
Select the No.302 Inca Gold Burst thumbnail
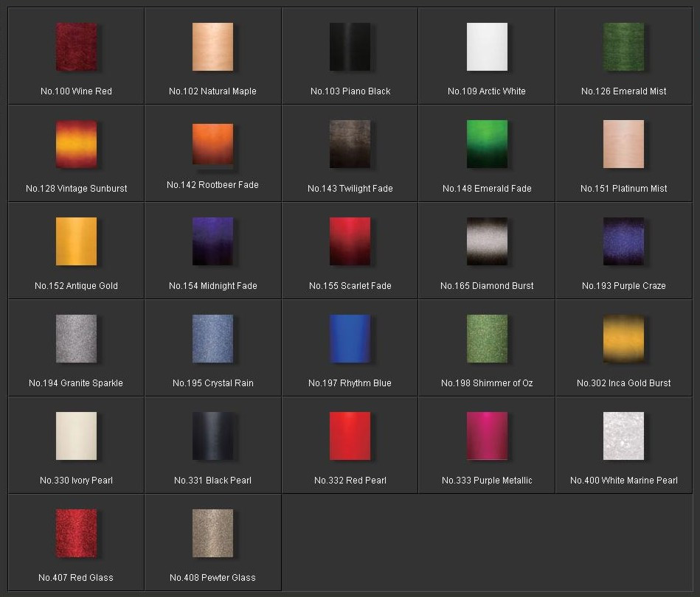623,339
